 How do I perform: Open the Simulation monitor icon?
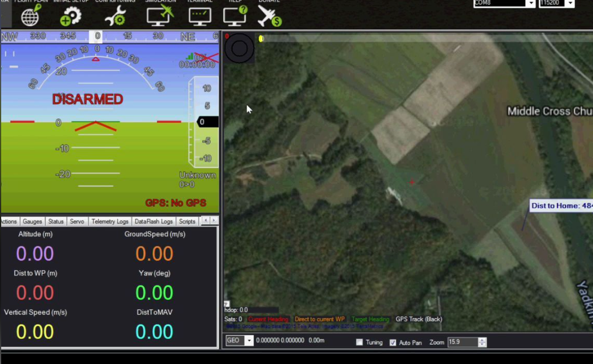(160, 16)
